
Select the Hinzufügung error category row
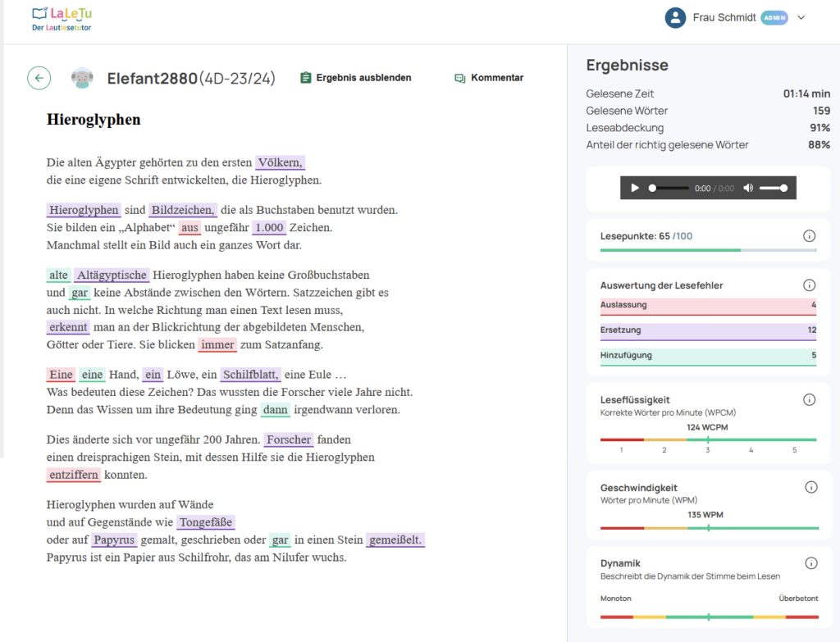tap(708, 355)
